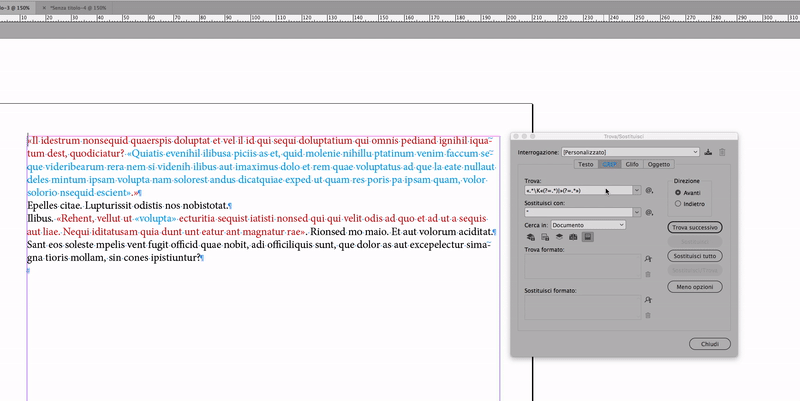Screen dimensions: 800x401
Task: Click the red word Rehent in text
Action: [x=75, y=219]
